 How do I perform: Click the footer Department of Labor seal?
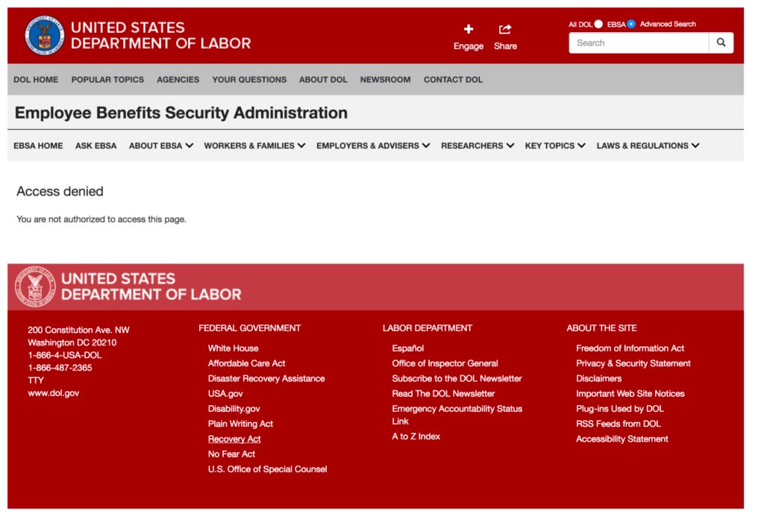click(34, 287)
